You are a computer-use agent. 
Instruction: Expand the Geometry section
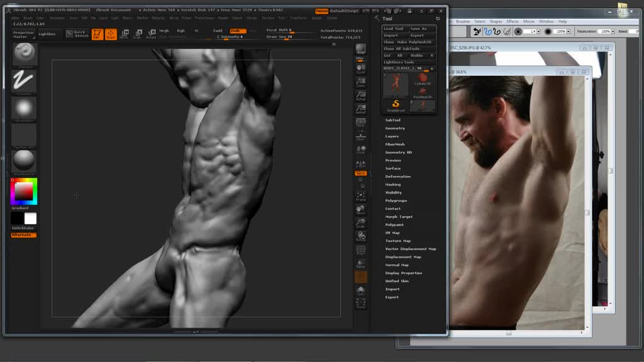395,128
